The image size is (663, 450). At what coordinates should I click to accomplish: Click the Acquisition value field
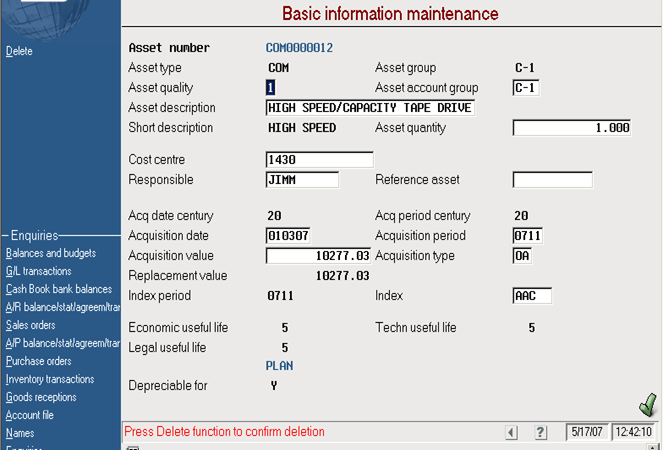click(318, 256)
